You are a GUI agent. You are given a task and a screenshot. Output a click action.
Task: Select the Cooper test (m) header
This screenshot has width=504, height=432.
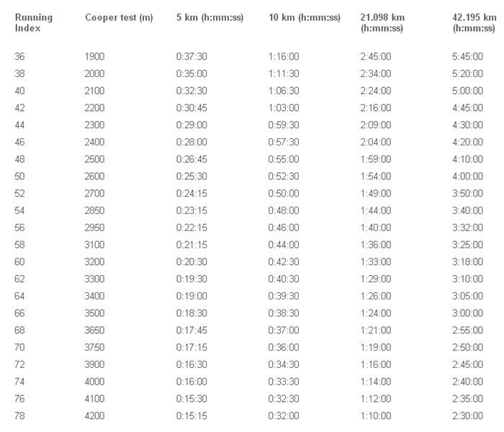119,17
